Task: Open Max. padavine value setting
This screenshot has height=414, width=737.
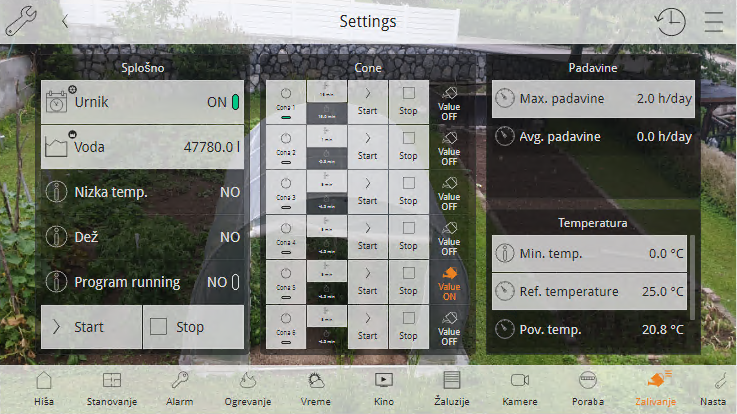Action: [x=591, y=99]
